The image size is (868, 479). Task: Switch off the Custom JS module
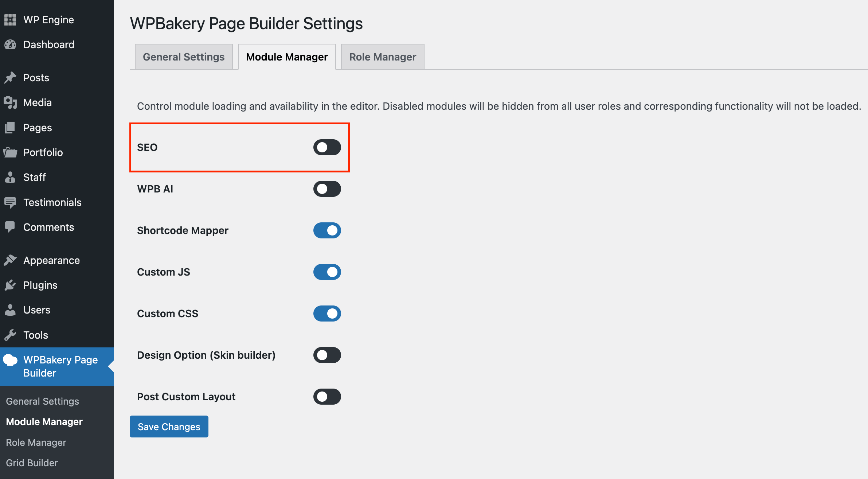(327, 272)
